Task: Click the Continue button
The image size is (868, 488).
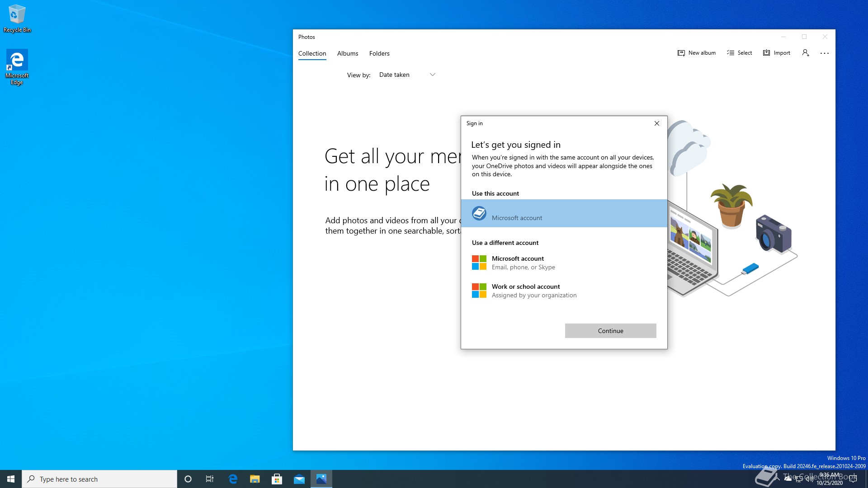Action: click(x=610, y=331)
